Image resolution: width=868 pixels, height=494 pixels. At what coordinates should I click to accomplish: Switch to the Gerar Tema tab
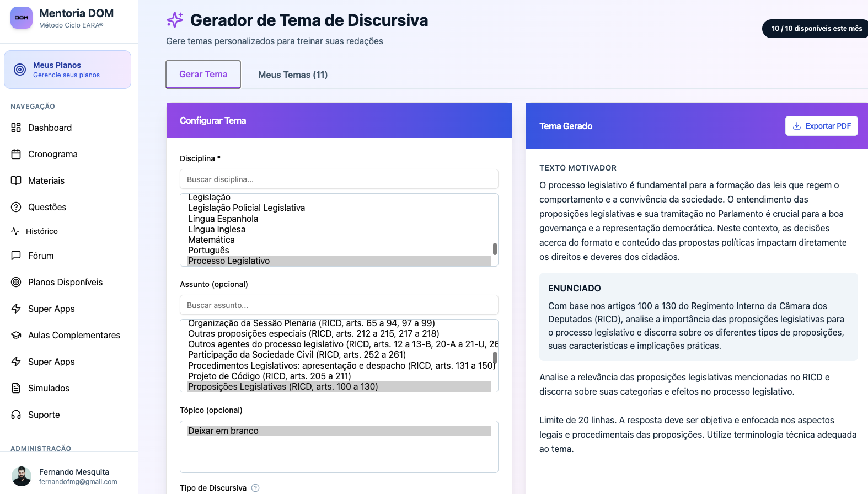tap(203, 75)
